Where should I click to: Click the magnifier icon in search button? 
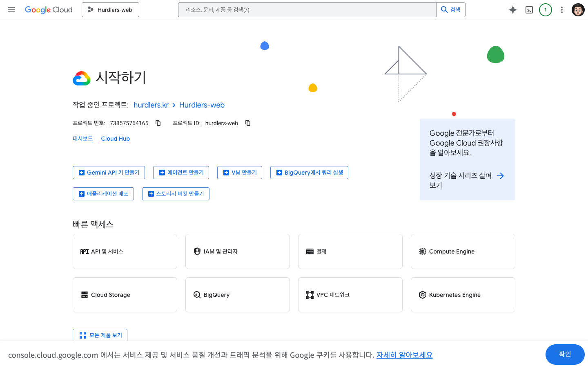tap(445, 10)
